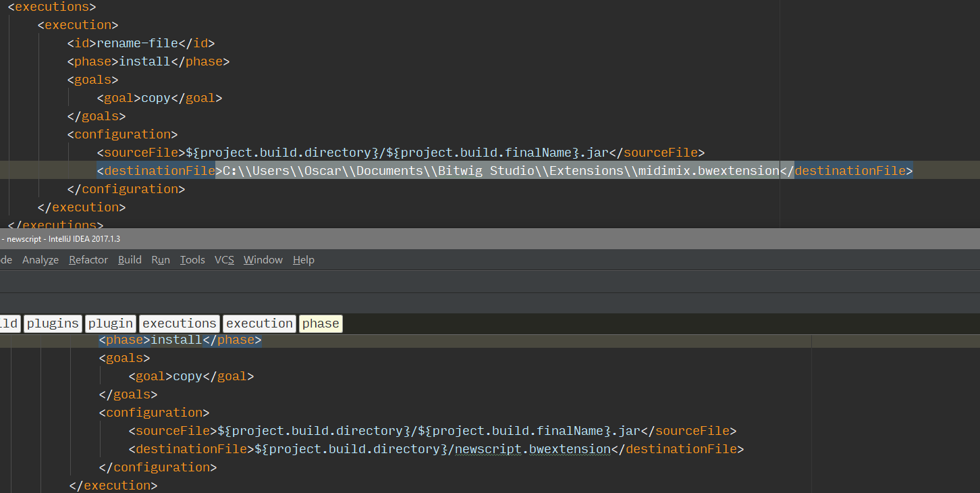This screenshot has width=980, height=493.
Task: Open the Help menu
Action: tap(304, 260)
